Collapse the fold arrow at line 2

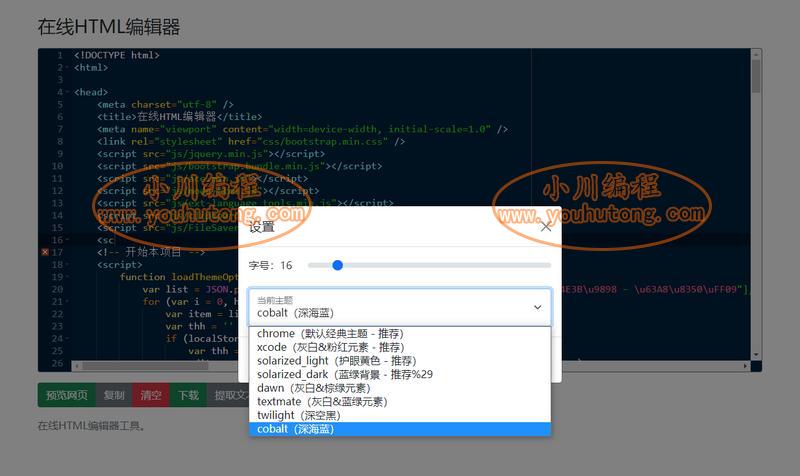[67, 67]
